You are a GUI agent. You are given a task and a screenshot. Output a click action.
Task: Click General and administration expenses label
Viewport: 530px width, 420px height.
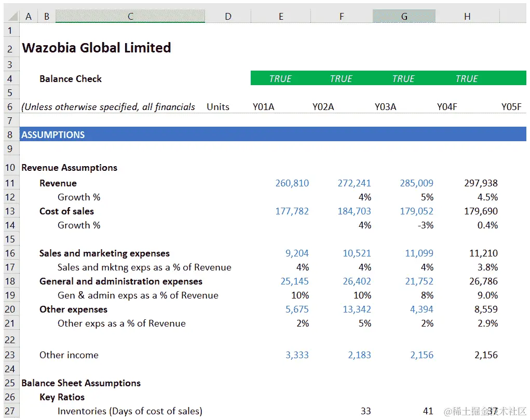(x=120, y=281)
